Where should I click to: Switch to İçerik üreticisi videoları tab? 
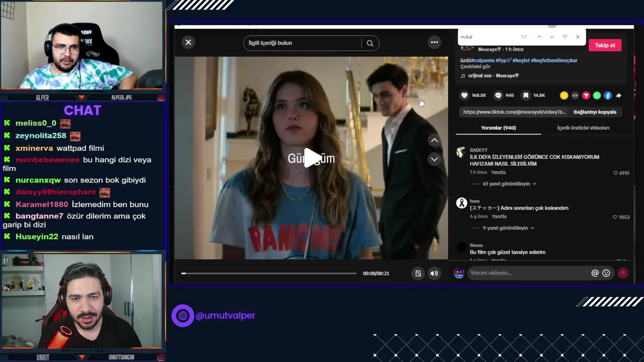(x=583, y=128)
